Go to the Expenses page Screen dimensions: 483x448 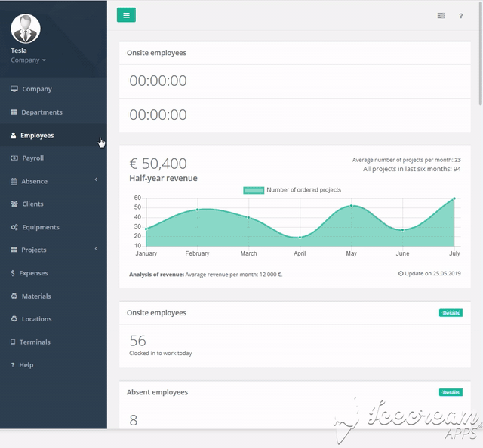[54, 273]
